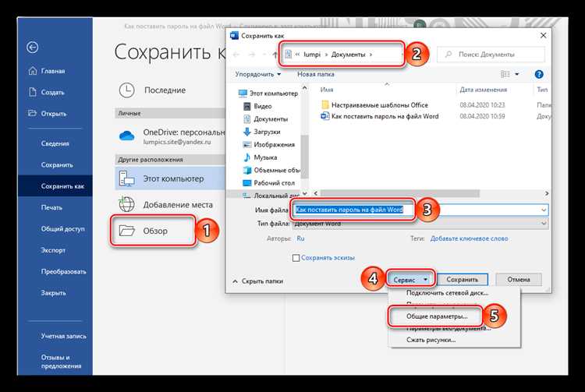Expand chevron after Документы in address bar
This screenshot has width=585, height=392.
pos(370,55)
